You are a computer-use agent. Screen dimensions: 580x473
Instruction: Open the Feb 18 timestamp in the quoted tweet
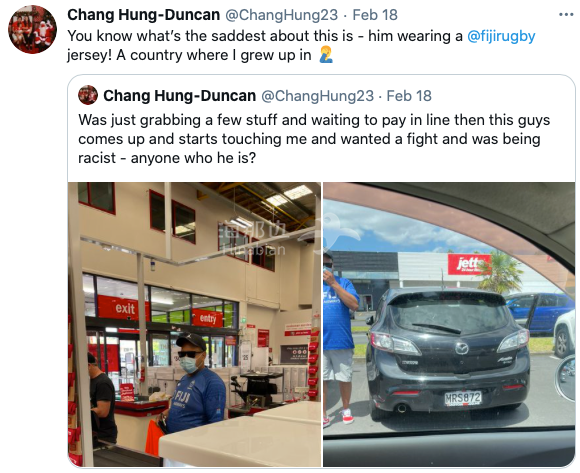tap(409, 96)
